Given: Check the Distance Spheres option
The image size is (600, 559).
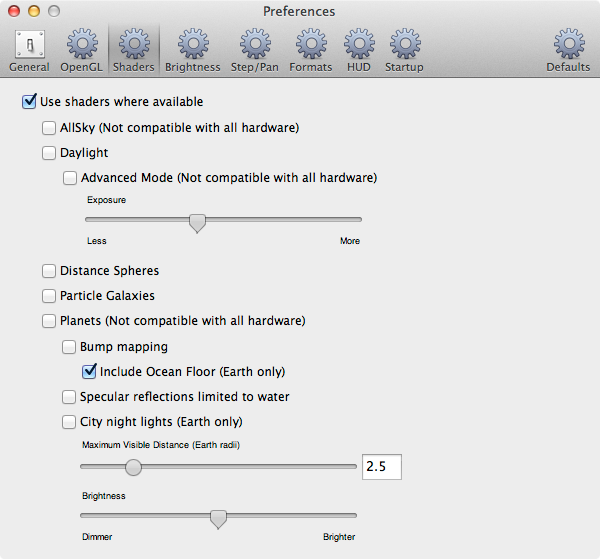Looking at the screenshot, I should tap(49, 271).
